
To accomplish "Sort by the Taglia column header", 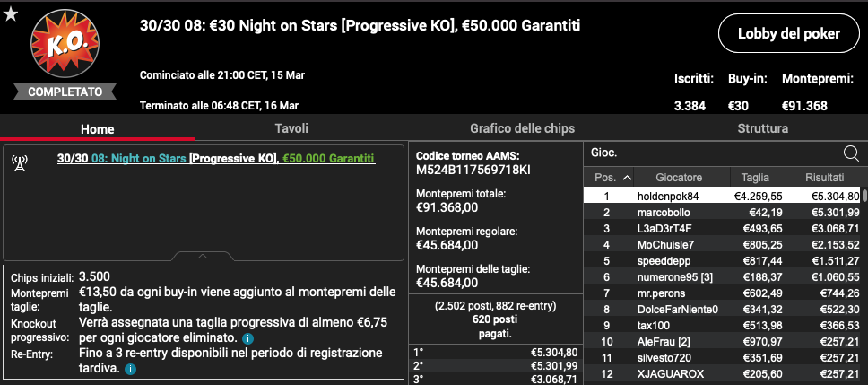I will click(755, 178).
